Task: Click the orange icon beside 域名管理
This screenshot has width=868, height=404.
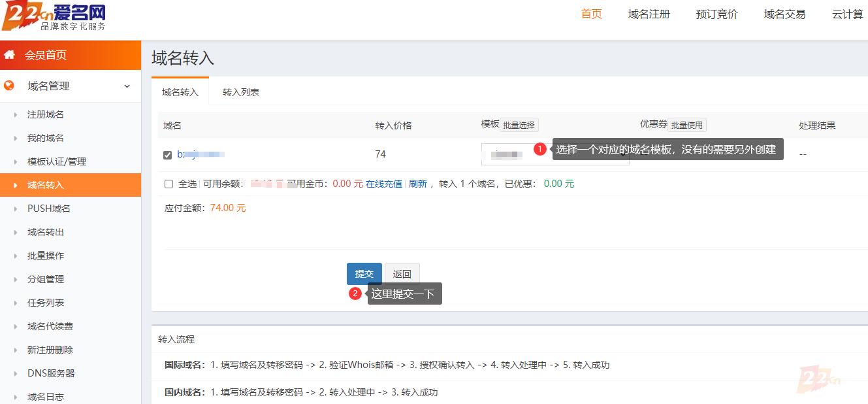Action: [x=9, y=86]
